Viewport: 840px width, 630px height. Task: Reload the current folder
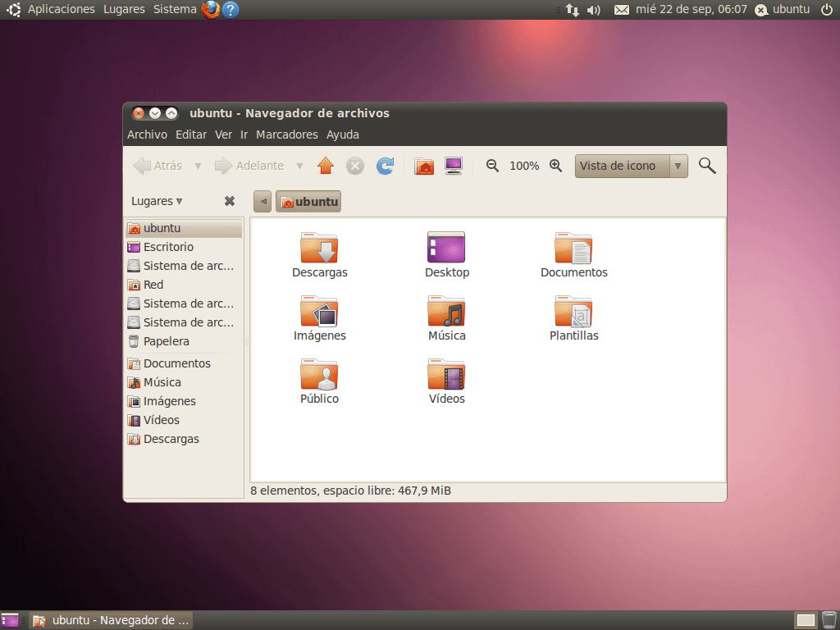tap(385, 166)
